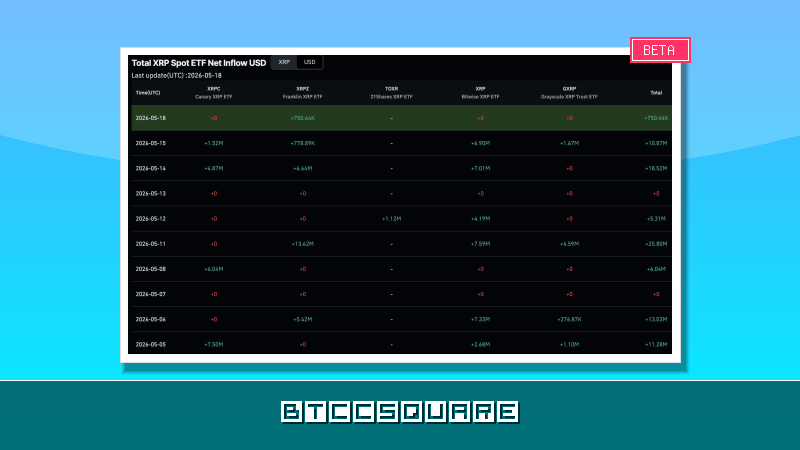Click the +276.87K Grayscale value
Viewport: 800px width, 450px height.
(x=569, y=319)
